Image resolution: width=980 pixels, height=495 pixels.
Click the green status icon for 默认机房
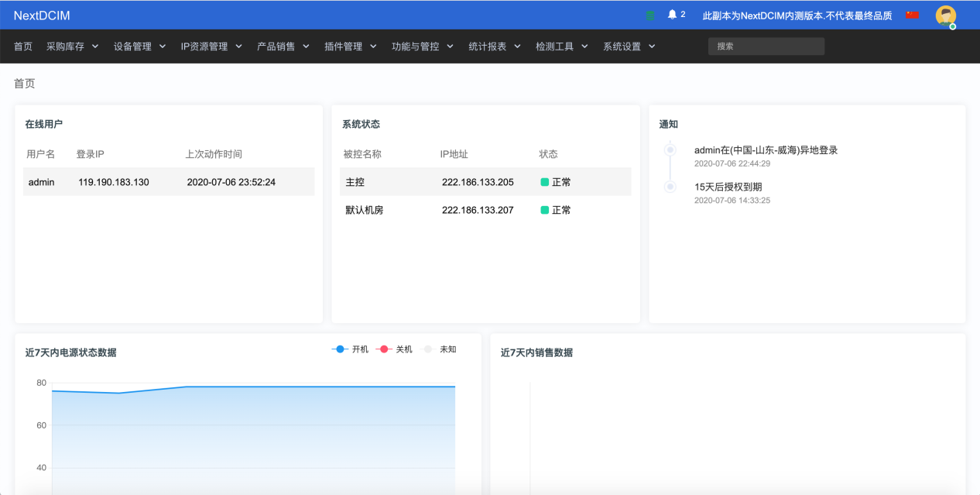[544, 210]
